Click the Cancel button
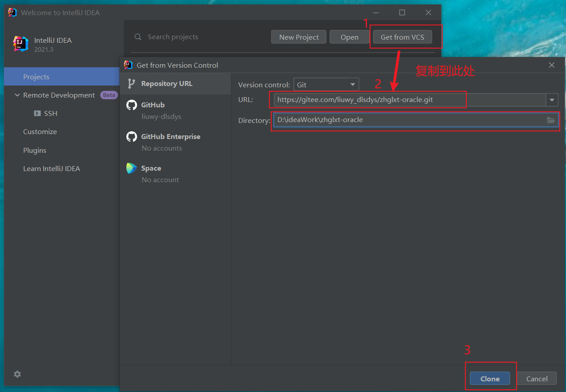The image size is (566, 392). pos(537,379)
